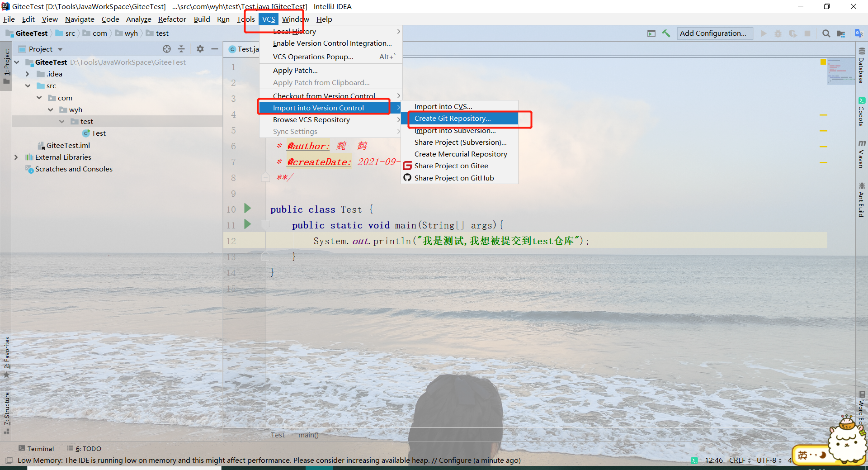Click the Run with Coverage icon
This screenshot has width=868, height=470.
[x=793, y=33]
